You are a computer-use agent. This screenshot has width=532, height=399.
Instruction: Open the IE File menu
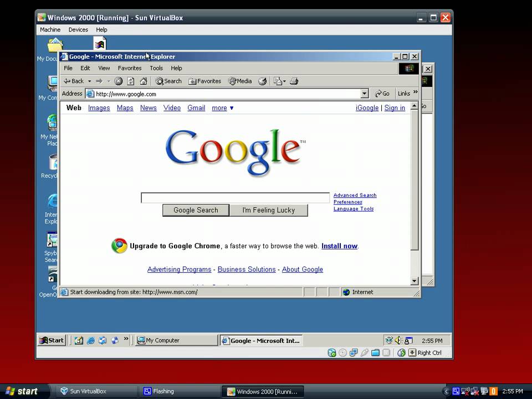(68, 68)
